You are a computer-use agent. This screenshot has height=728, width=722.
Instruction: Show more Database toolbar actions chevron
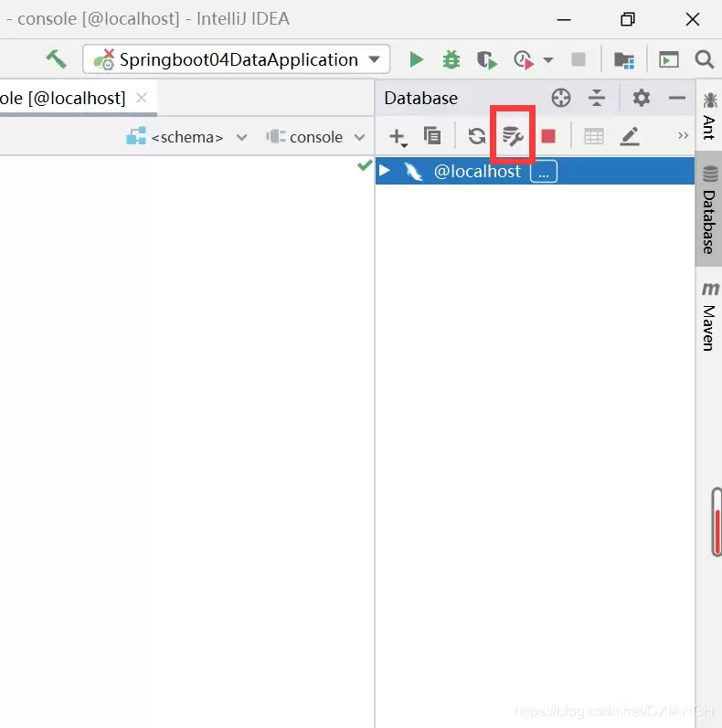click(x=683, y=136)
